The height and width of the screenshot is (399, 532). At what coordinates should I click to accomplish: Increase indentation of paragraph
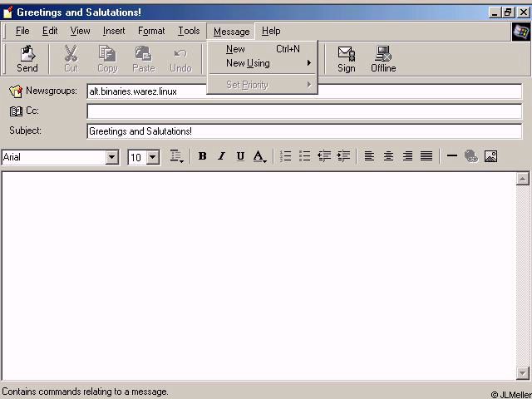coord(343,156)
